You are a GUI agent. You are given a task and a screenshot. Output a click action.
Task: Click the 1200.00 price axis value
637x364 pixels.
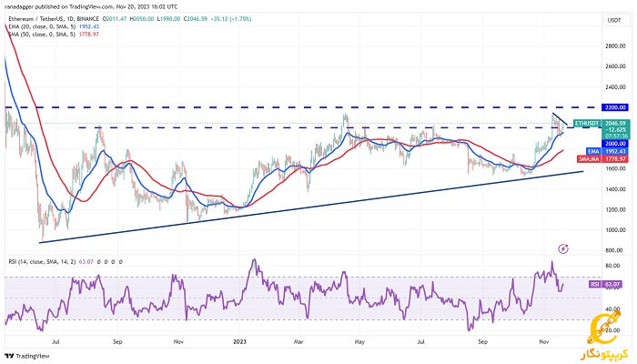pos(615,209)
